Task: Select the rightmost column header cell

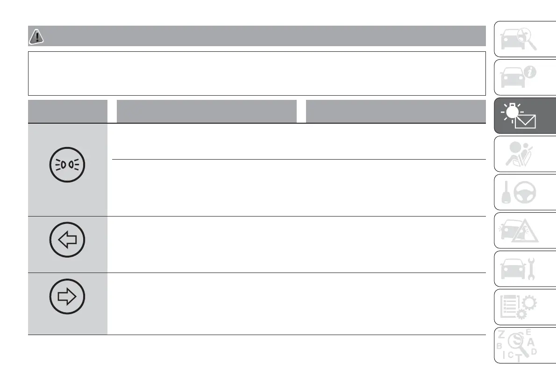Action: pyautogui.click(x=395, y=111)
